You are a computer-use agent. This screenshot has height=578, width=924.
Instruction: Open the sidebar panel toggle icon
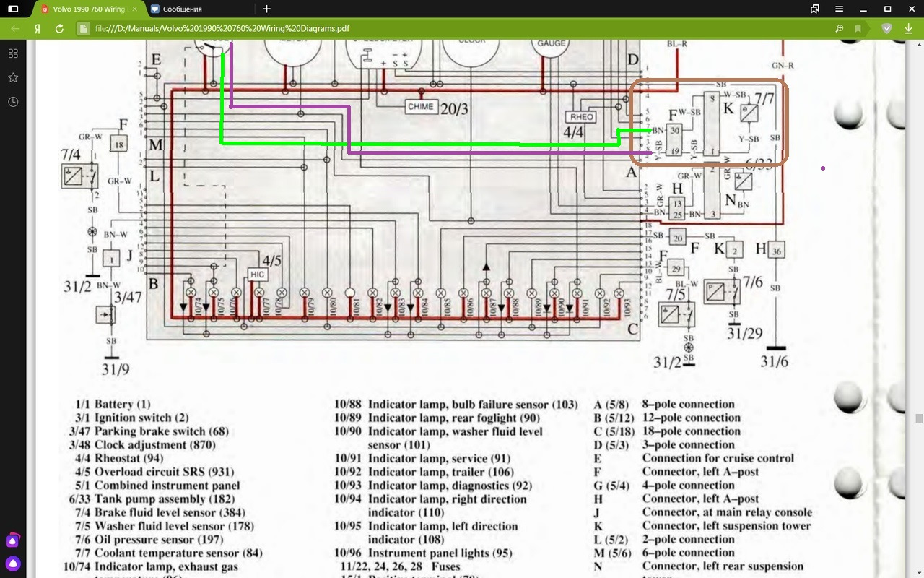13,9
